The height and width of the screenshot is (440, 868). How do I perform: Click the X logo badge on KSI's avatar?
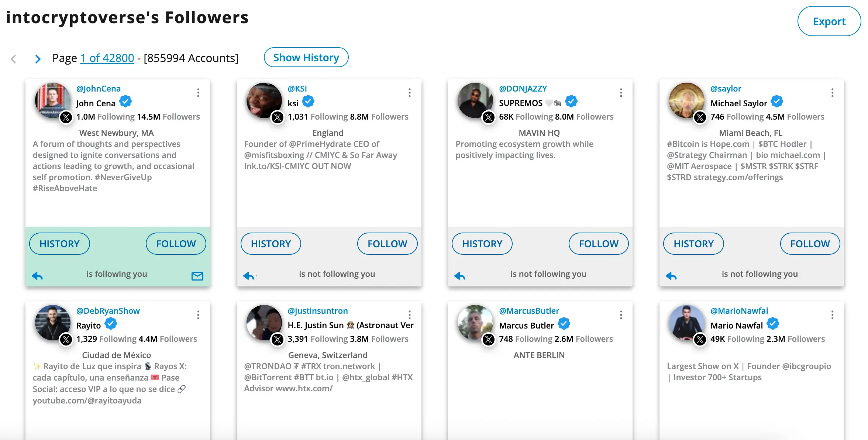click(x=278, y=117)
